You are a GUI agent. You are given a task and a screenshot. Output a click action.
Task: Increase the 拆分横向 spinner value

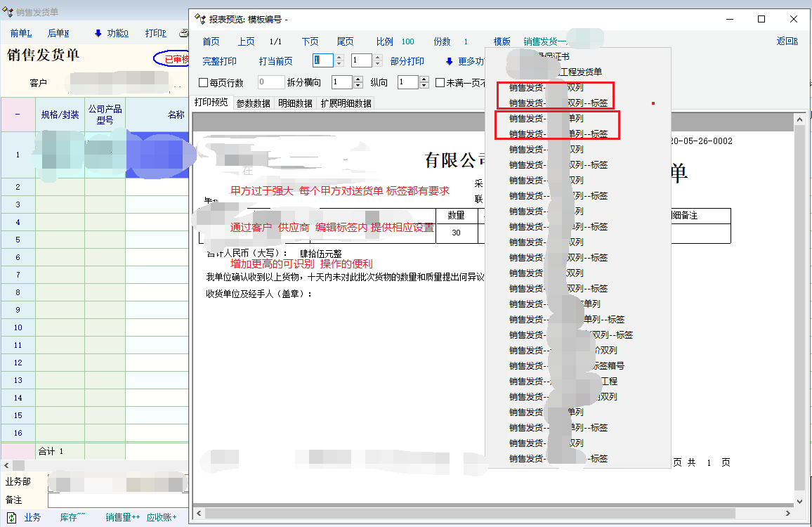(358, 79)
